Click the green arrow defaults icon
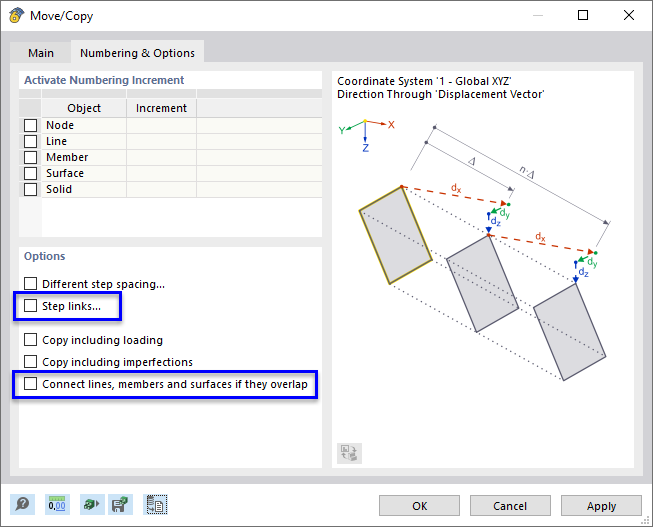Image resolution: width=653 pixels, height=527 pixels. tap(92, 505)
